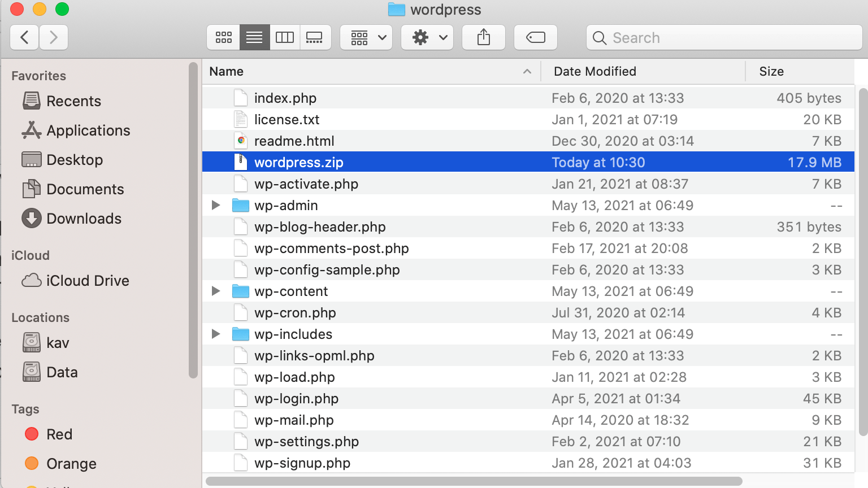868x488 pixels.
Task: Click the wordpress folder title icon
Action: (x=397, y=10)
